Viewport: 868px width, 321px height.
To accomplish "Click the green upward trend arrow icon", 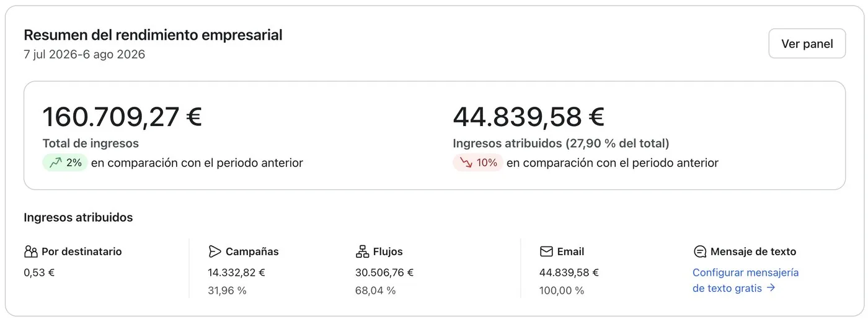I will tap(55, 163).
